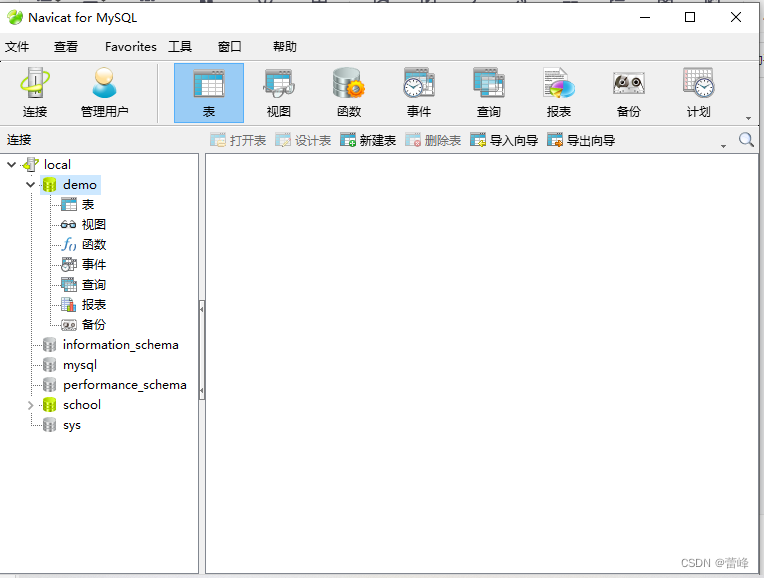The width and height of the screenshot is (764, 578).
Task: Select the sys database name
Action: 72,425
